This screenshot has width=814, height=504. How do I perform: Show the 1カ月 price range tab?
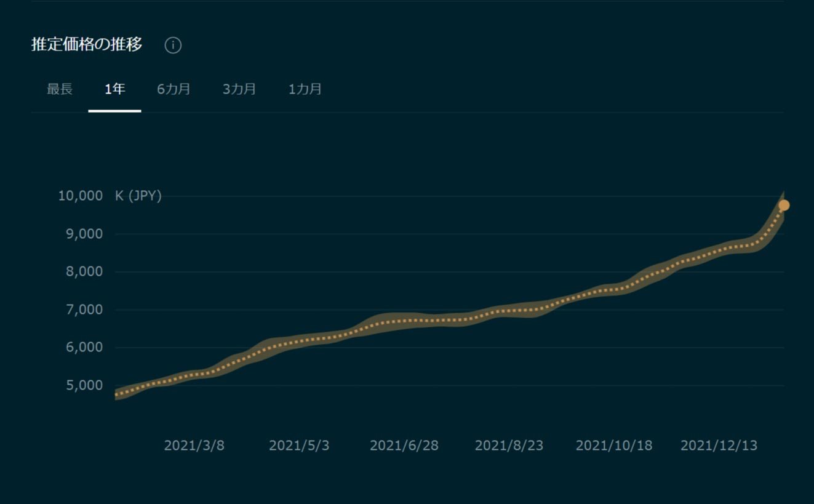click(305, 89)
